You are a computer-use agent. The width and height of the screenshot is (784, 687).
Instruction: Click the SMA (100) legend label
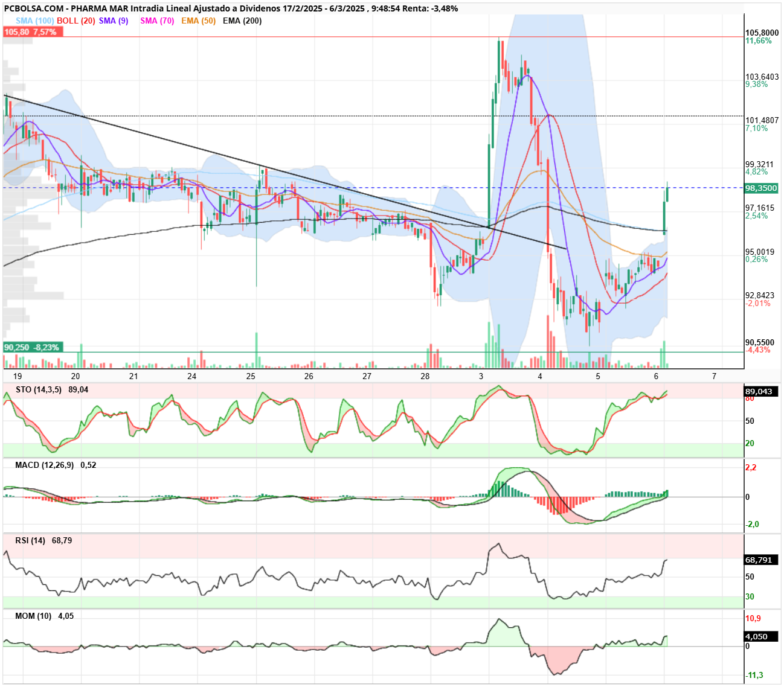[34, 21]
